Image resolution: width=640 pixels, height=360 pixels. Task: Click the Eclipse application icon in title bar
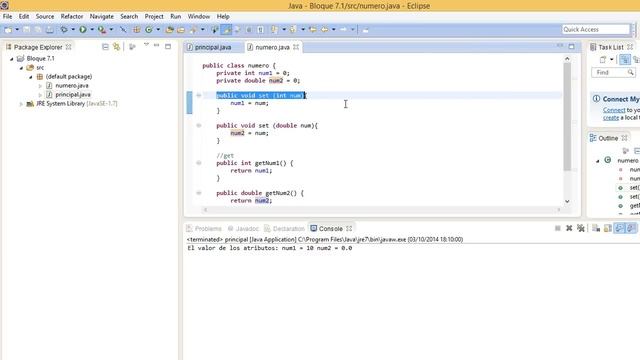4,5
